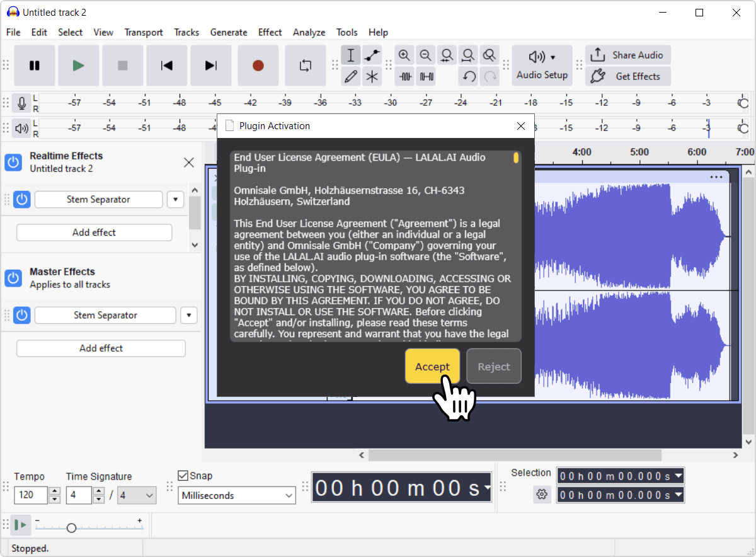This screenshot has height=557, width=756.
Task: Click Add effect under Master Effects
Action: point(101,348)
